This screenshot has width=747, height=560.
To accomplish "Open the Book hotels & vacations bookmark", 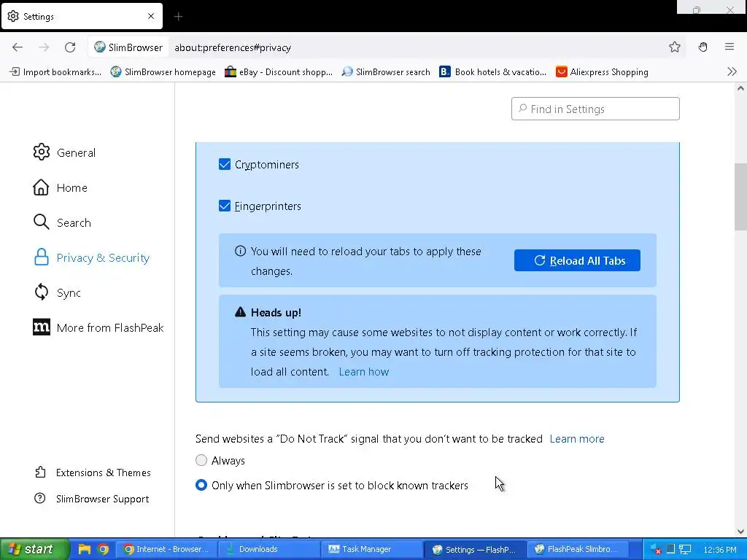I will (492, 72).
